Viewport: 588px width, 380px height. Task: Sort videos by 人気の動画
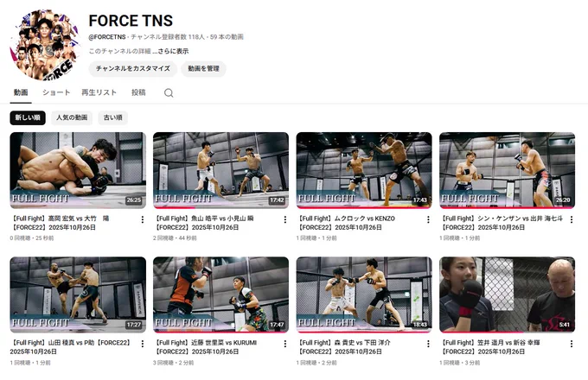coord(72,117)
